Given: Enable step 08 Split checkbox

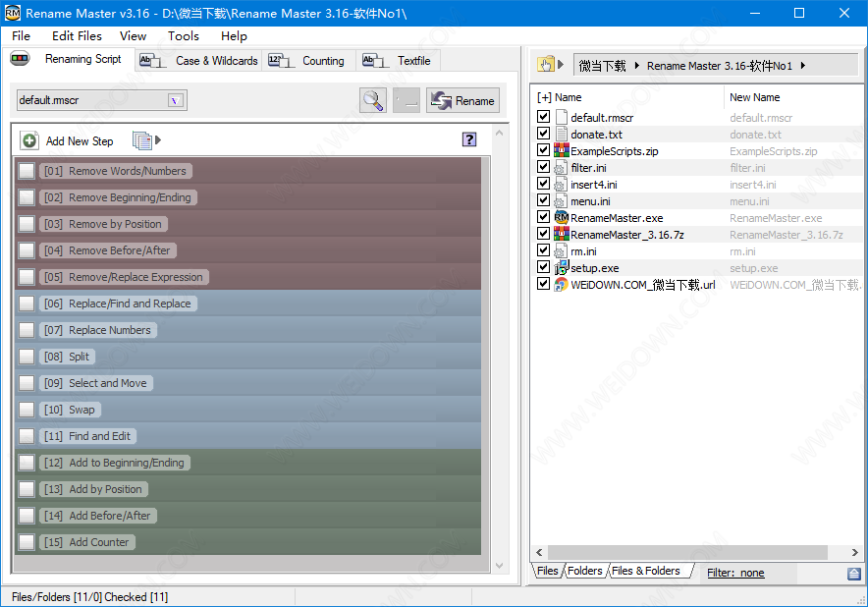Looking at the screenshot, I should click(x=27, y=357).
